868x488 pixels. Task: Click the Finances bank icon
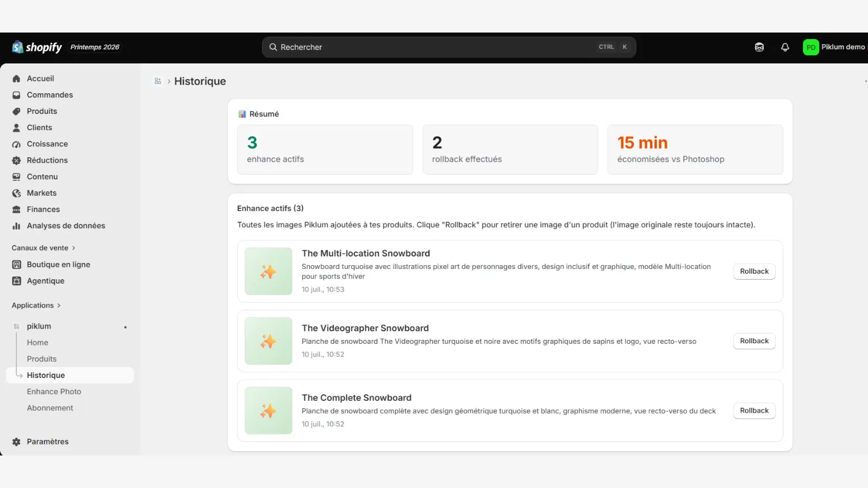tap(16, 209)
